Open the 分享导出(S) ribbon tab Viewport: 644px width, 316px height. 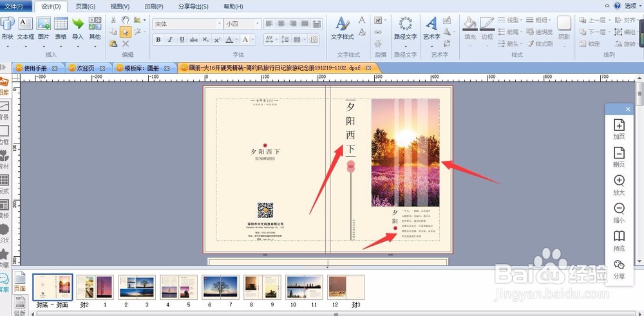click(193, 6)
